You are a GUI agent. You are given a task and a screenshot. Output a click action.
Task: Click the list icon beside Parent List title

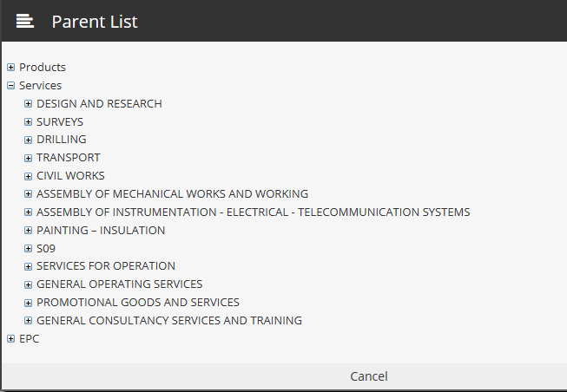[25, 21]
